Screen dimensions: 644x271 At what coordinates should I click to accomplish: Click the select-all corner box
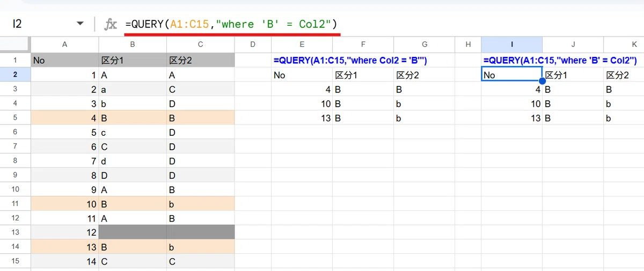pyautogui.click(x=15, y=45)
